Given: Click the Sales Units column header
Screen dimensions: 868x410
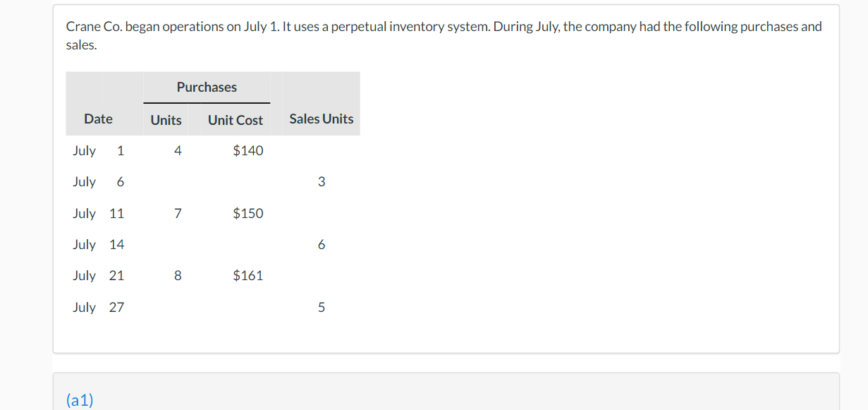Looking at the screenshot, I should pos(322,119).
